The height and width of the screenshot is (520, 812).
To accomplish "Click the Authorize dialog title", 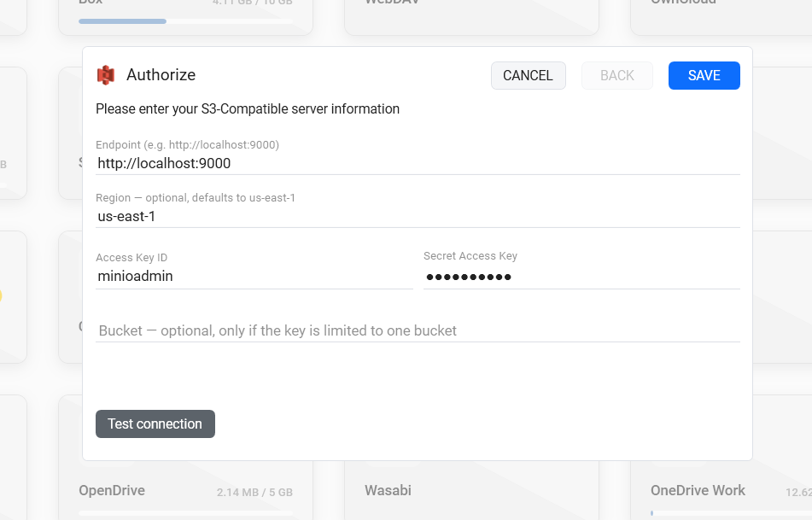I will coord(161,75).
